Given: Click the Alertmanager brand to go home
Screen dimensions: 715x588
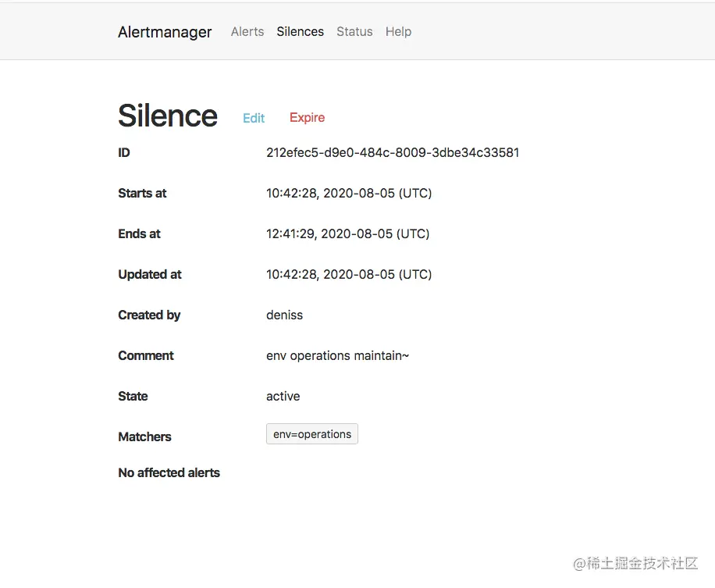Looking at the screenshot, I should coord(165,32).
